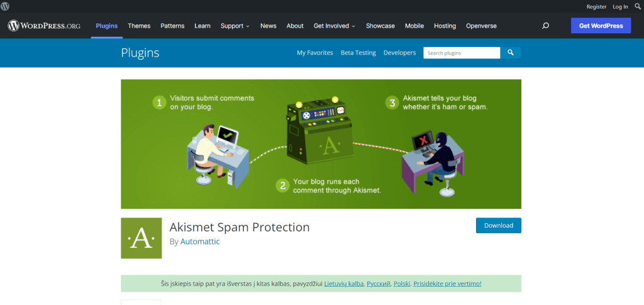The width and height of the screenshot is (644, 305).
Task: Open Showcase in the navigation
Action: pyautogui.click(x=380, y=26)
